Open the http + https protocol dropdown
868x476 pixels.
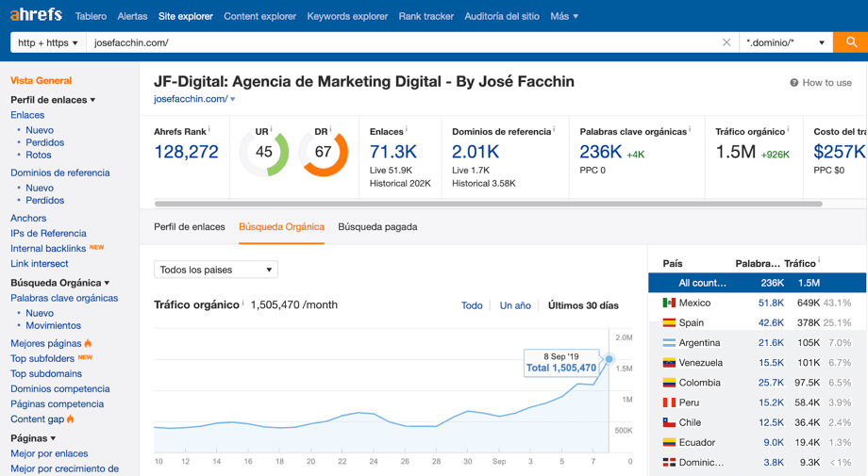tap(47, 42)
